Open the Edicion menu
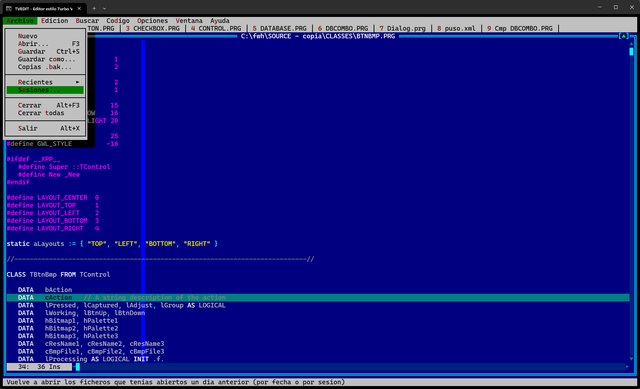 (x=54, y=20)
